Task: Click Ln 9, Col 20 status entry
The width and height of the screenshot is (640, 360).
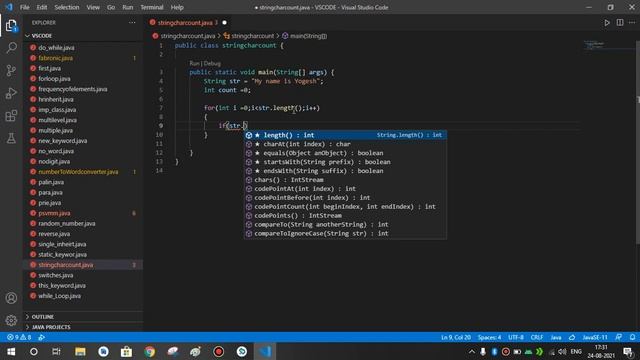Action: (456, 337)
